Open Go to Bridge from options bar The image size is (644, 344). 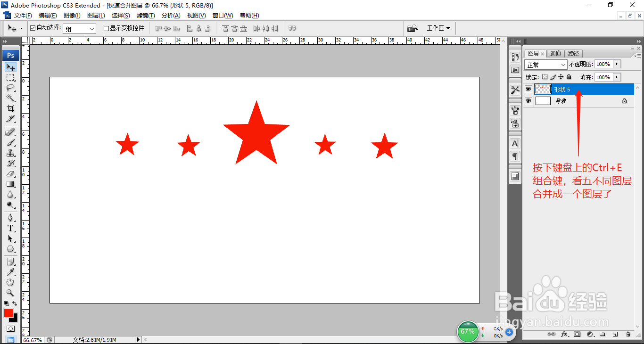point(413,28)
